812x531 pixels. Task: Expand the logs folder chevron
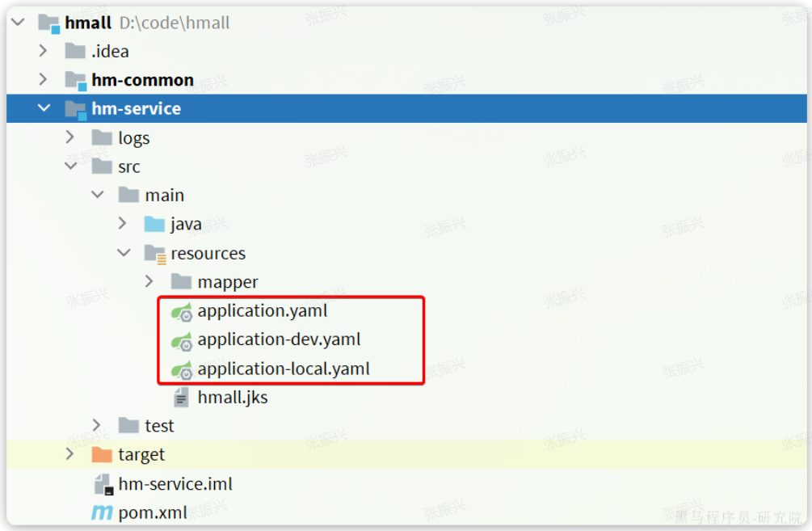pyautogui.click(x=70, y=137)
